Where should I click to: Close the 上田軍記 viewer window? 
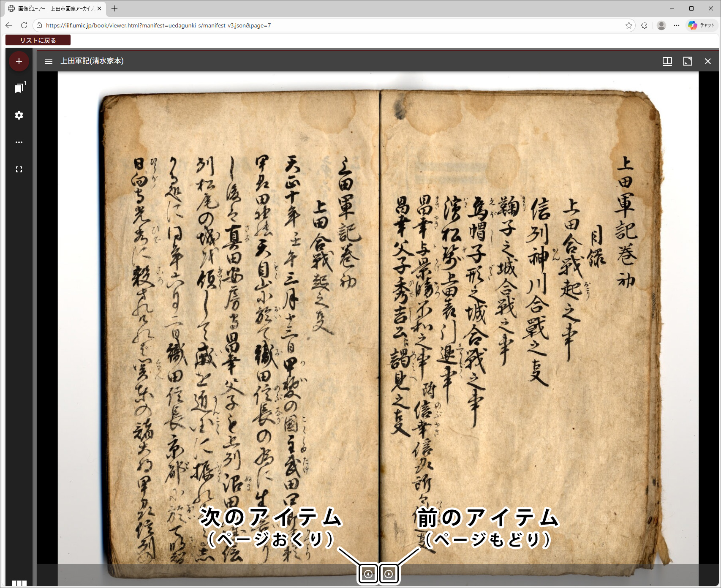pos(707,61)
